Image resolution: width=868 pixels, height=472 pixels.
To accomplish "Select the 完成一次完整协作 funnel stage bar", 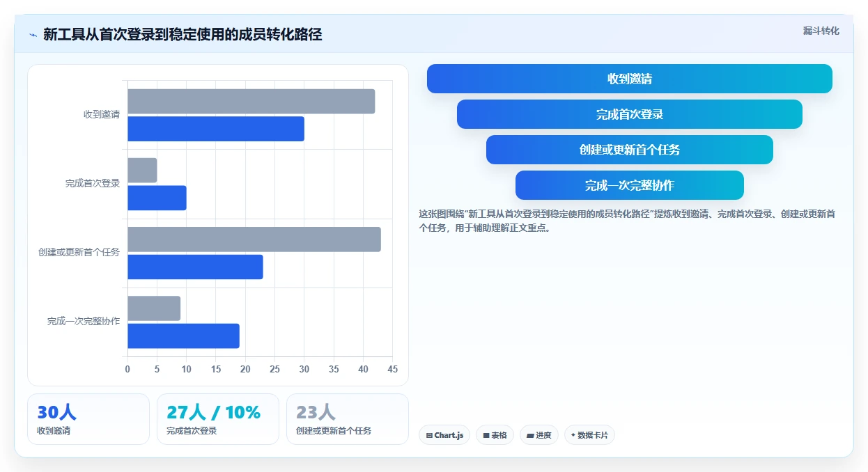I will pos(630,185).
